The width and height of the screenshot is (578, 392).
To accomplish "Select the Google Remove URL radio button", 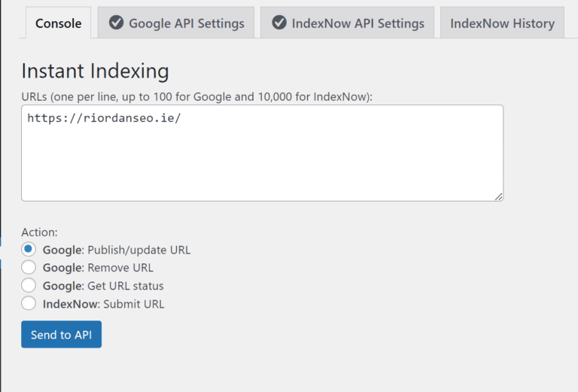I will coord(29,267).
